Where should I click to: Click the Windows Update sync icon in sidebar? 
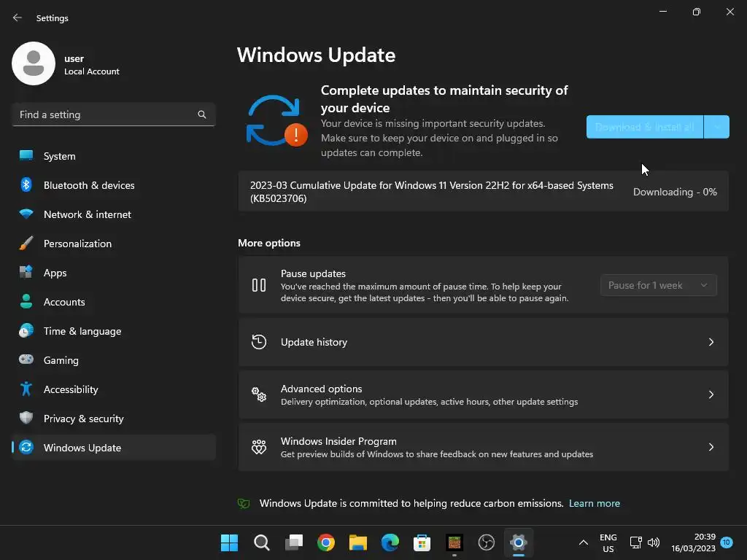click(x=26, y=447)
